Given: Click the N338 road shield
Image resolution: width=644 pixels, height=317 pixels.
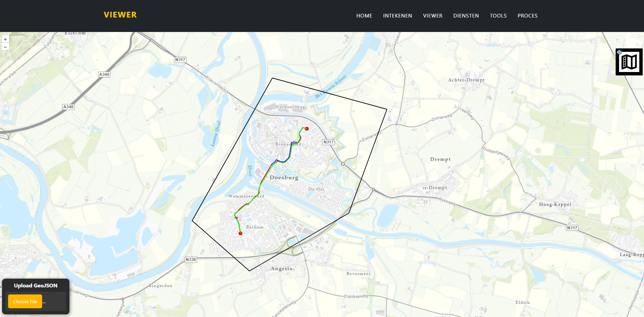Looking at the screenshot, I should click(191, 259).
